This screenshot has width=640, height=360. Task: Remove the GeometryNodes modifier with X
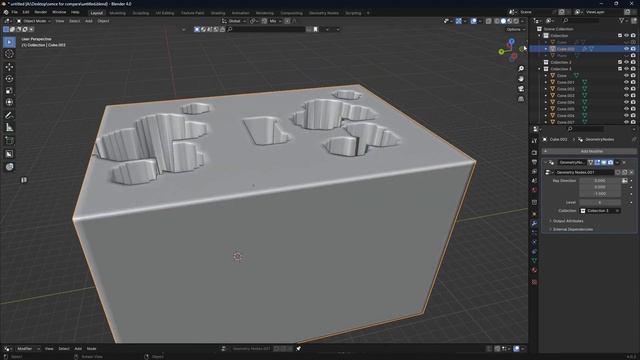(x=624, y=162)
